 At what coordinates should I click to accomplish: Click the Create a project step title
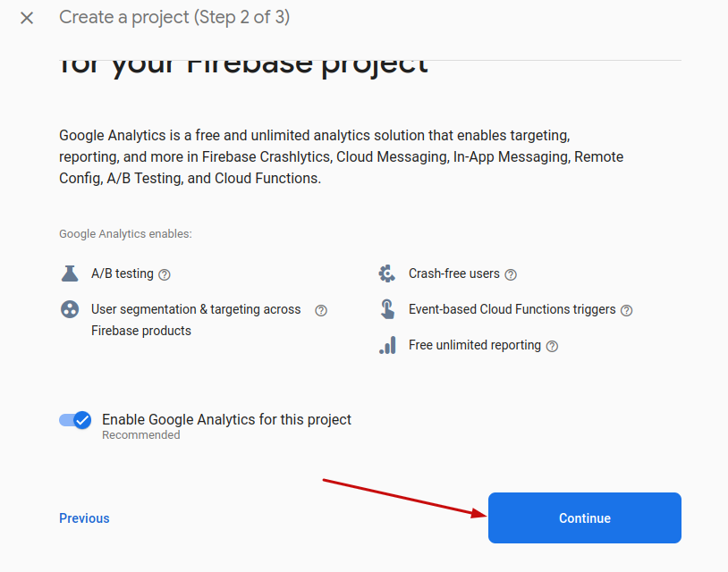pyautogui.click(x=174, y=17)
